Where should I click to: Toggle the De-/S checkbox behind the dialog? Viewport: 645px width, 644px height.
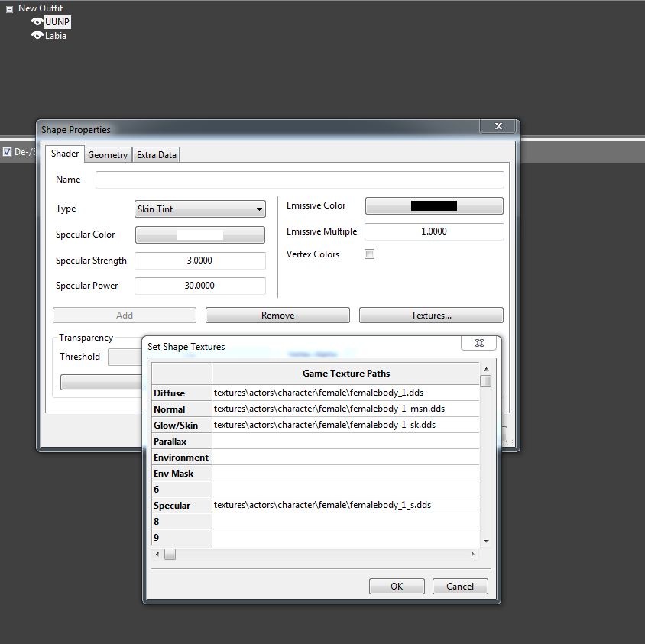click(7, 152)
